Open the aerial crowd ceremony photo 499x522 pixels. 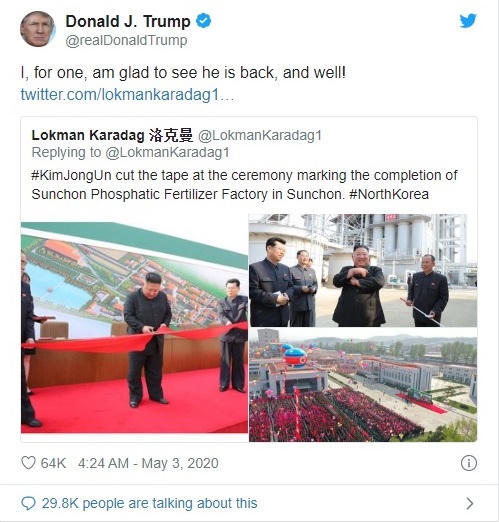click(363, 385)
